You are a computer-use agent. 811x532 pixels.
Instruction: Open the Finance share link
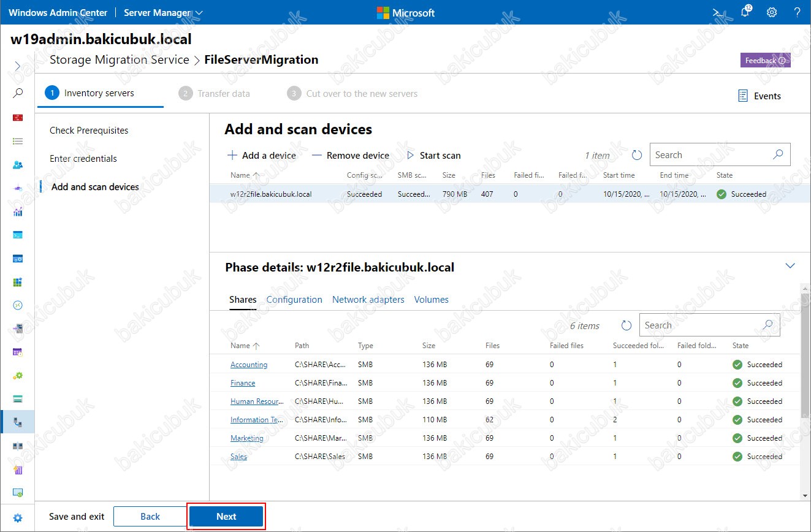click(x=243, y=383)
